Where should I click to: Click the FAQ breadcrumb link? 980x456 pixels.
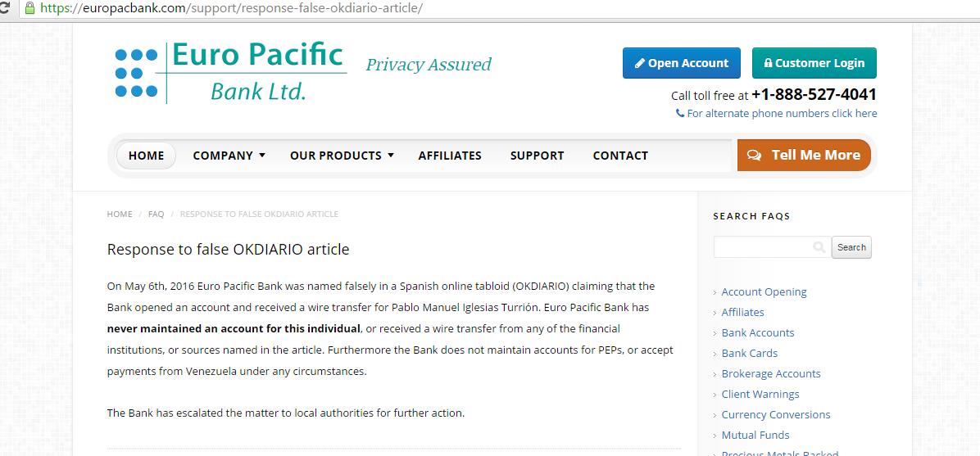pyautogui.click(x=157, y=214)
